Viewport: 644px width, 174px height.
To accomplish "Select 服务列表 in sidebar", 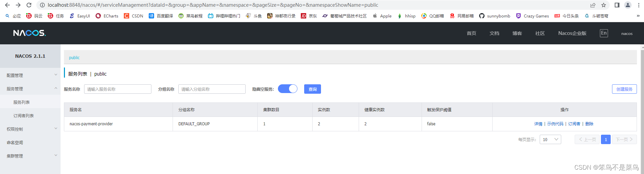I will (x=30, y=102).
